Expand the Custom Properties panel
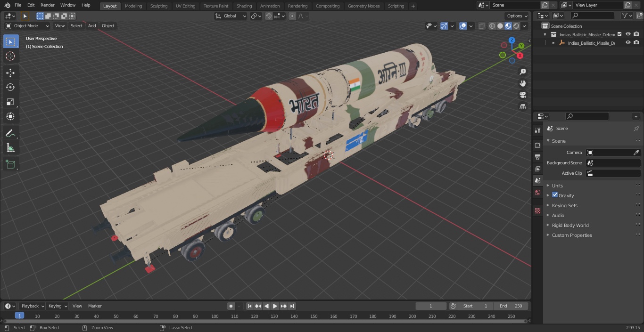 [x=571, y=235]
